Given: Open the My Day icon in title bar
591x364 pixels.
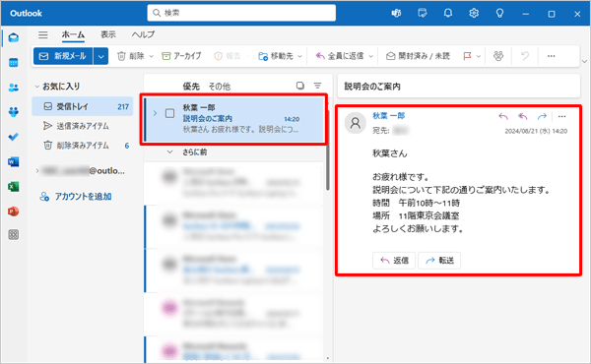Looking at the screenshot, I should click(423, 14).
